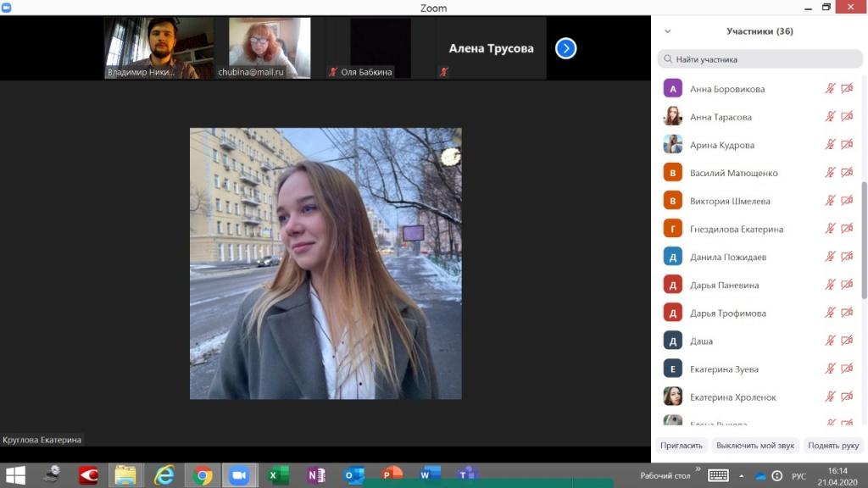
Task: Open the on-screen touch keyboard
Action: click(718, 476)
